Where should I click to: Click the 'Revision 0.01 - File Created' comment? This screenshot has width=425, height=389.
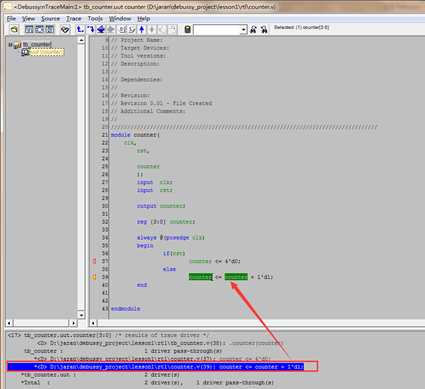(161, 103)
